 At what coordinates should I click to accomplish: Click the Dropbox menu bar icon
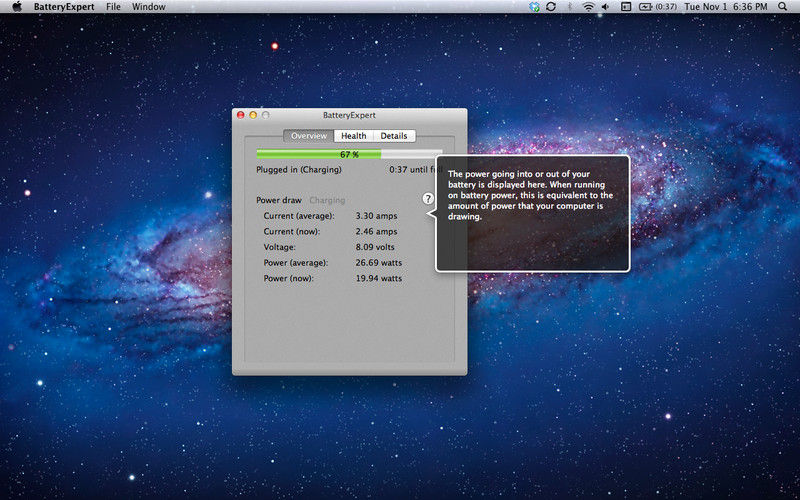click(x=534, y=7)
